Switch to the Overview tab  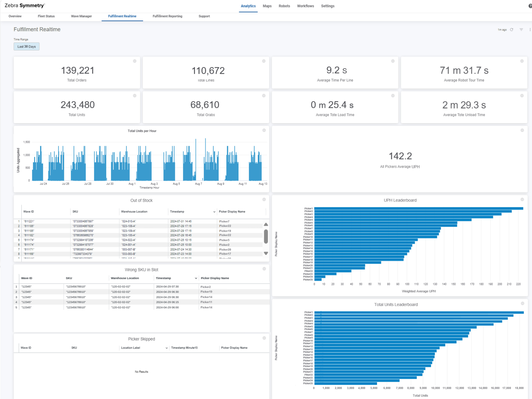[x=15, y=16]
